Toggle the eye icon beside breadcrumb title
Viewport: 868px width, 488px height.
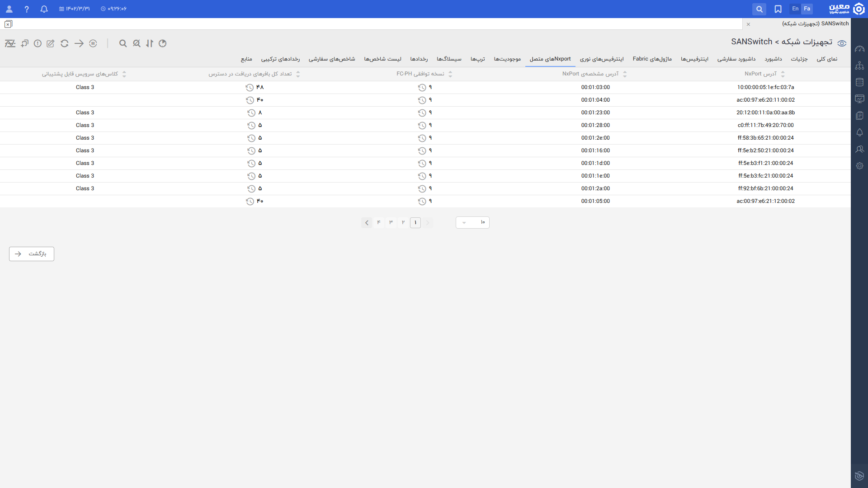click(842, 43)
